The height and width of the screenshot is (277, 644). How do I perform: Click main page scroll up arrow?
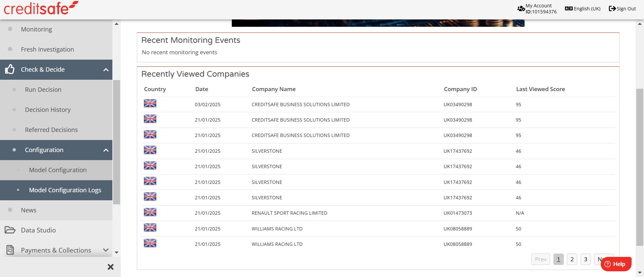(x=640, y=24)
